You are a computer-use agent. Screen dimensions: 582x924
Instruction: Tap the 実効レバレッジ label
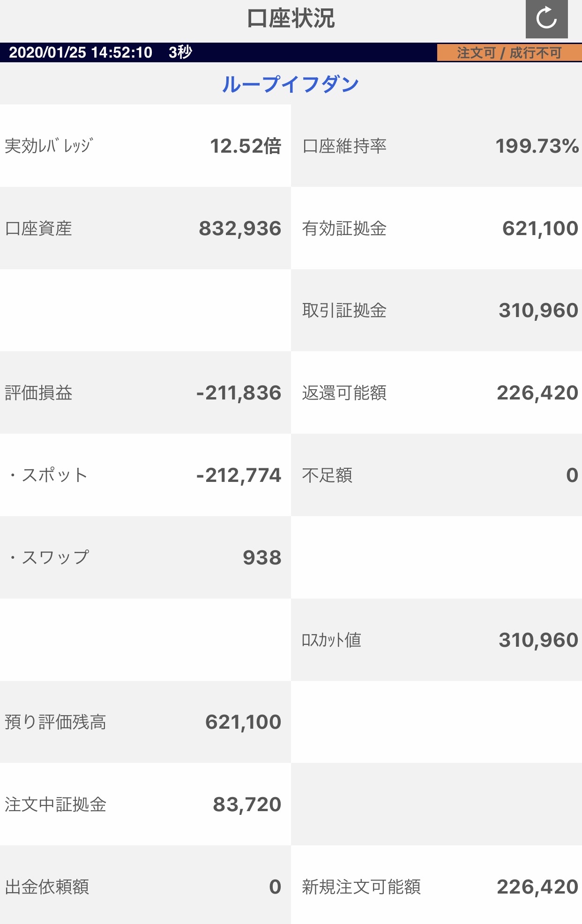click(49, 146)
